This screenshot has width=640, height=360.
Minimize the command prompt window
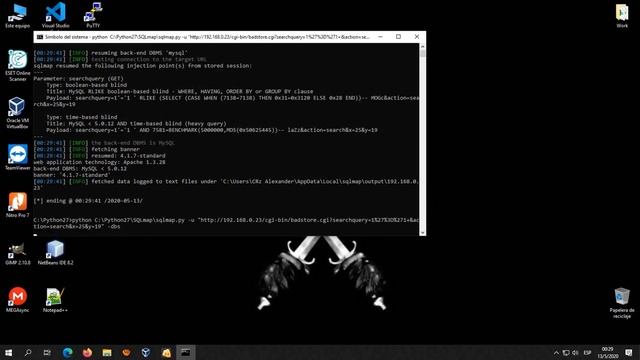(380, 37)
